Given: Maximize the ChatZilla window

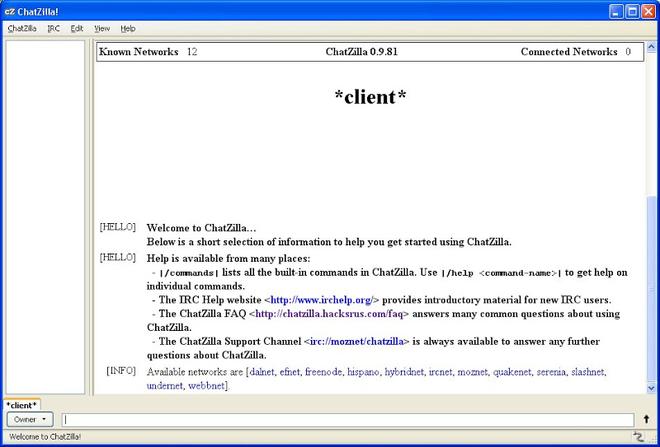Looking at the screenshot, I should (x=632, y=12).
